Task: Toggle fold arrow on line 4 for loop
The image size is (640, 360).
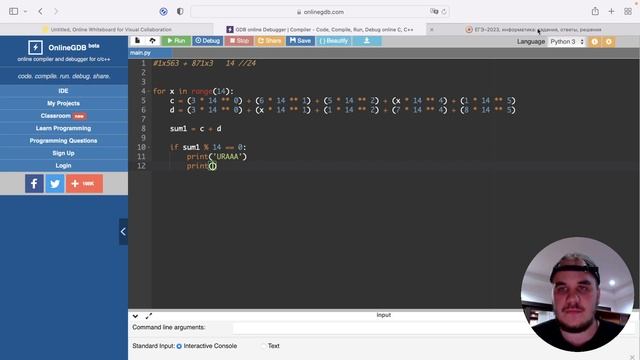Action: [149, 91]
